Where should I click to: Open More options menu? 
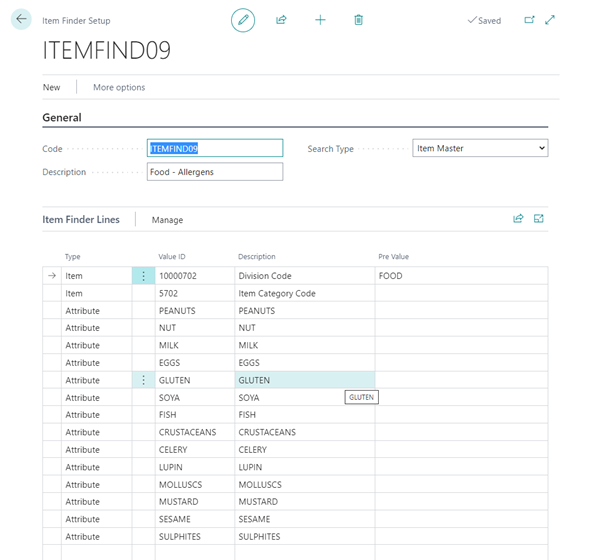coord(119,87)
